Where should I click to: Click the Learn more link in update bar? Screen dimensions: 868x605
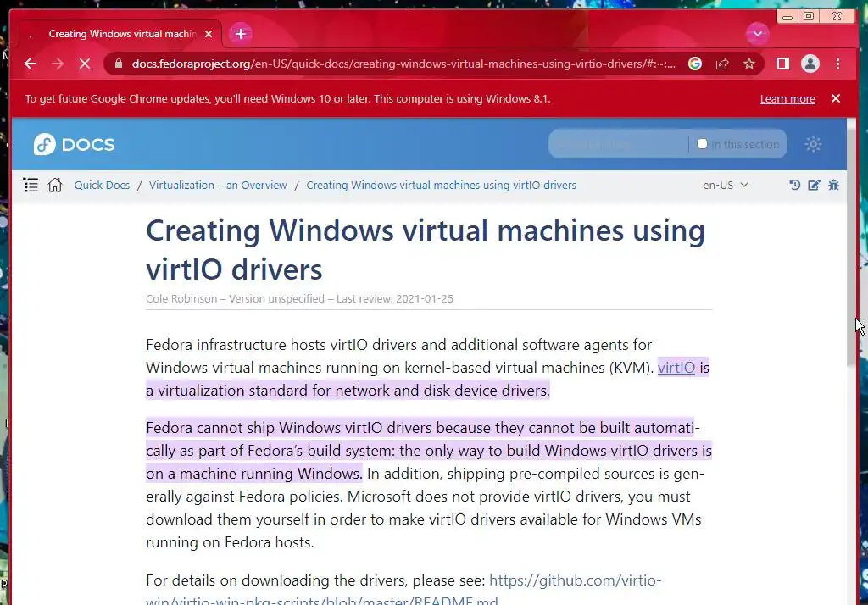point(787,98)
